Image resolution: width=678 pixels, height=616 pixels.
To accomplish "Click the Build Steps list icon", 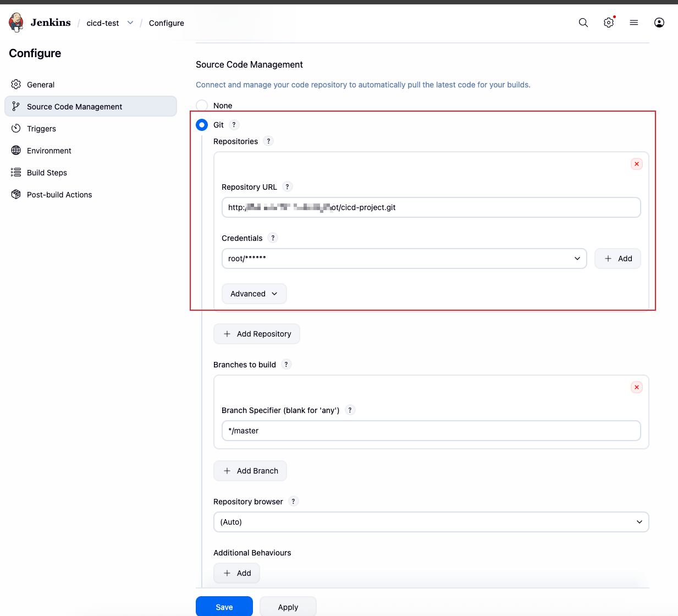I will pyautogui.click(x=16, y=172).
